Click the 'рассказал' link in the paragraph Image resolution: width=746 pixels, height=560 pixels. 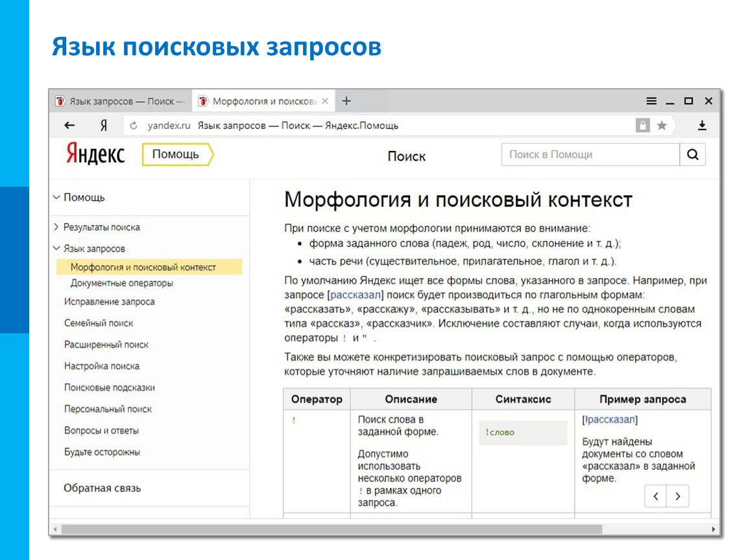pos(355,295)
